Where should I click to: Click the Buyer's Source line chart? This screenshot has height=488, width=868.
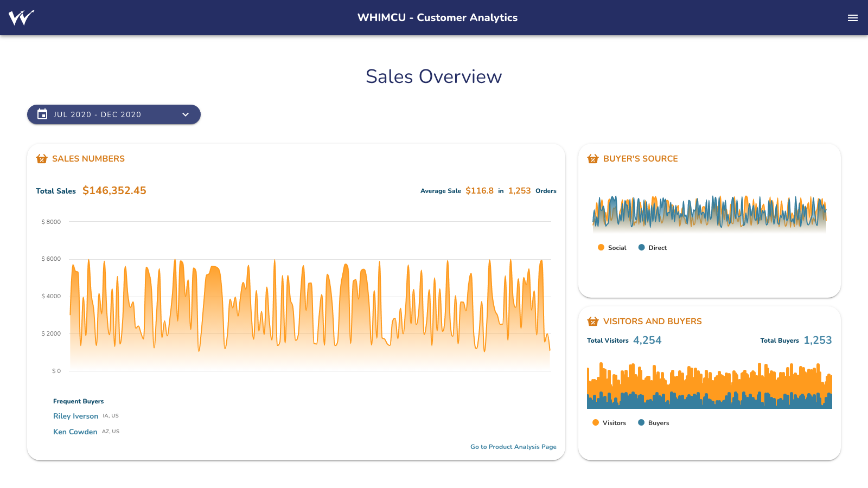(x=710, y=213)
